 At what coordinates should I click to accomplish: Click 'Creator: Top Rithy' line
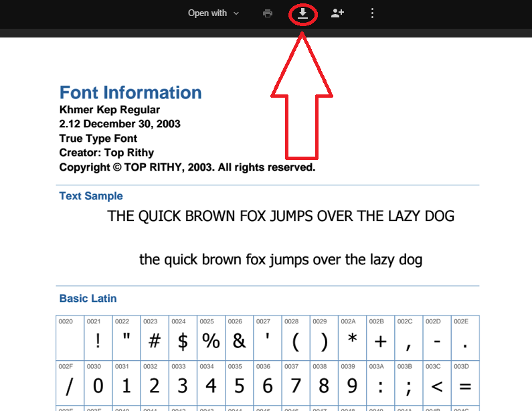tap(106, 153)
